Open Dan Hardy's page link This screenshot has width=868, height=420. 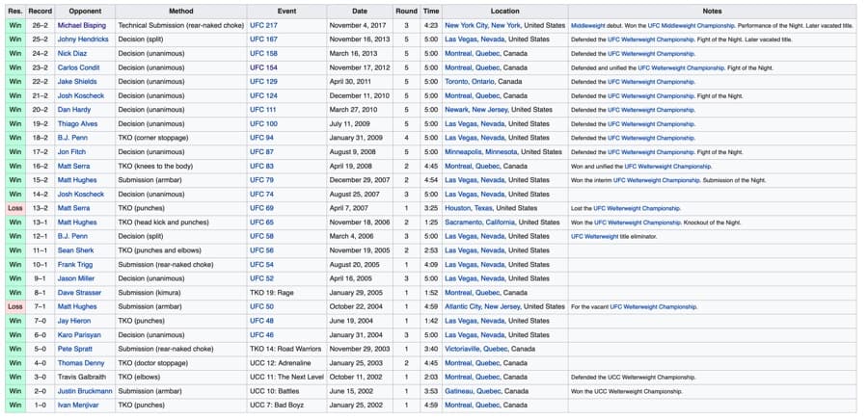coord(74,110)
